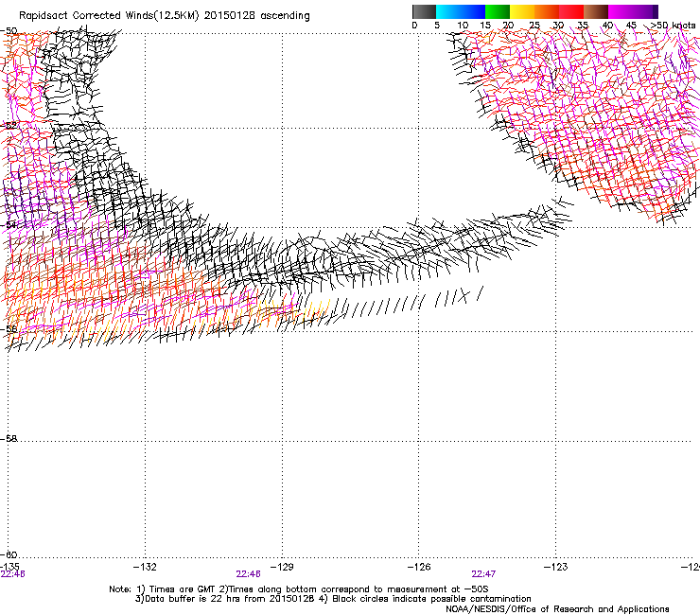Click the gray 0–5 knot legend swatch
This screenshot has width=700, height=615.
coord(425,11)
